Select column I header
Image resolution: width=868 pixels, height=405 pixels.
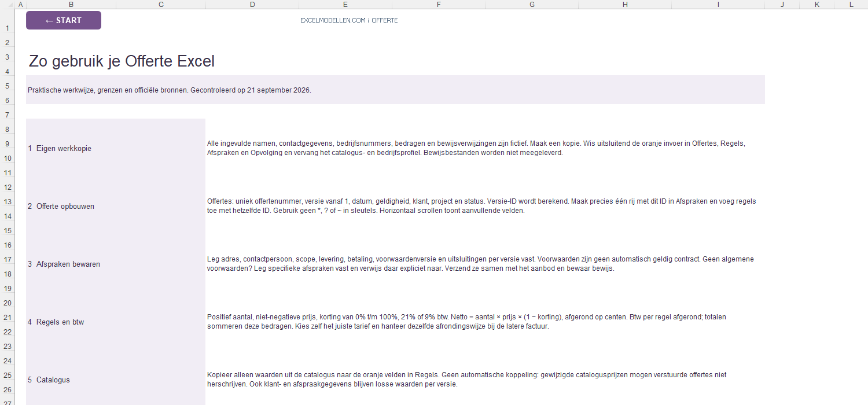click(x=718, y=5)
